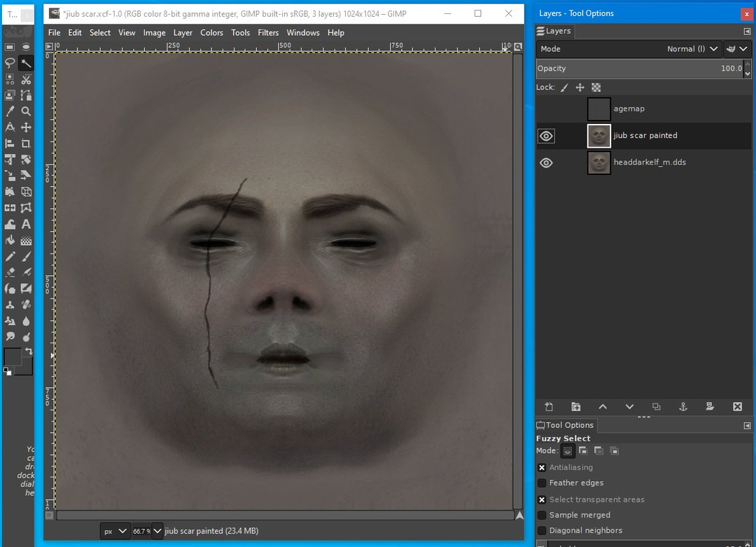Click the foreground color swatch
Viewport: 756px width, 547px height.
tap(13, 356)
